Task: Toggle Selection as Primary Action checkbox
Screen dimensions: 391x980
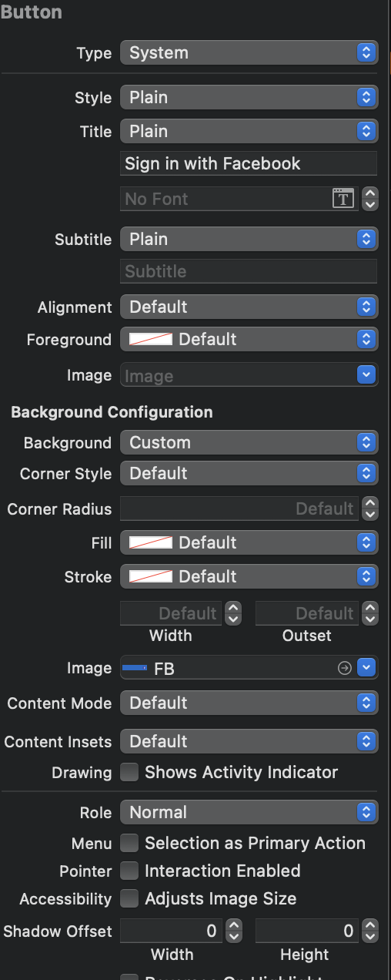Action: [129, 843]
